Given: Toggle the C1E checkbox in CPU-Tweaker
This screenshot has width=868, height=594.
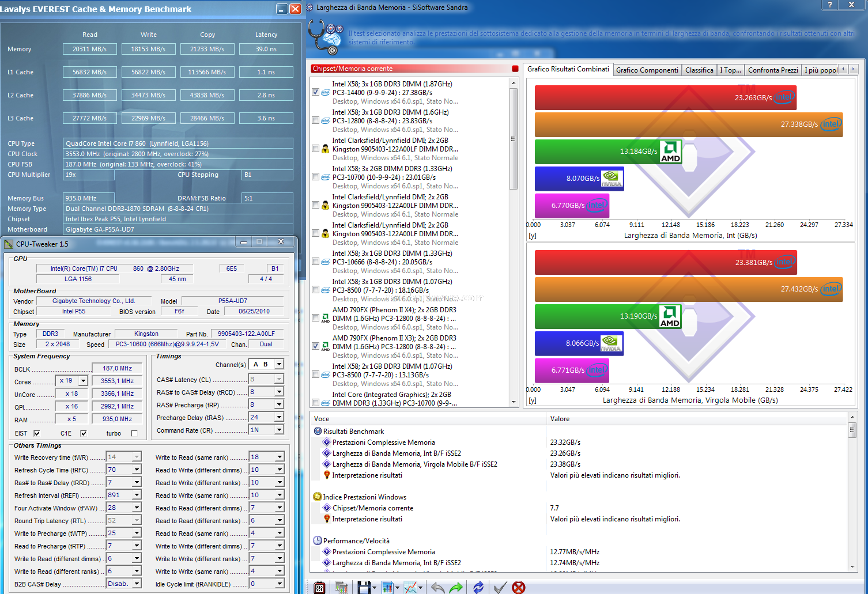Looking at the screenshot, I should point(83,433).
